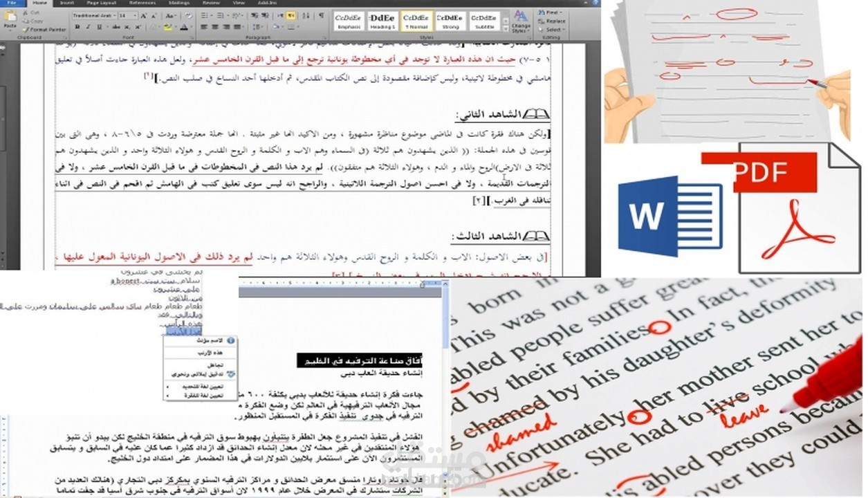868x498 pixels.
Task: Click the Increase Indent icon
Action: 266,15
